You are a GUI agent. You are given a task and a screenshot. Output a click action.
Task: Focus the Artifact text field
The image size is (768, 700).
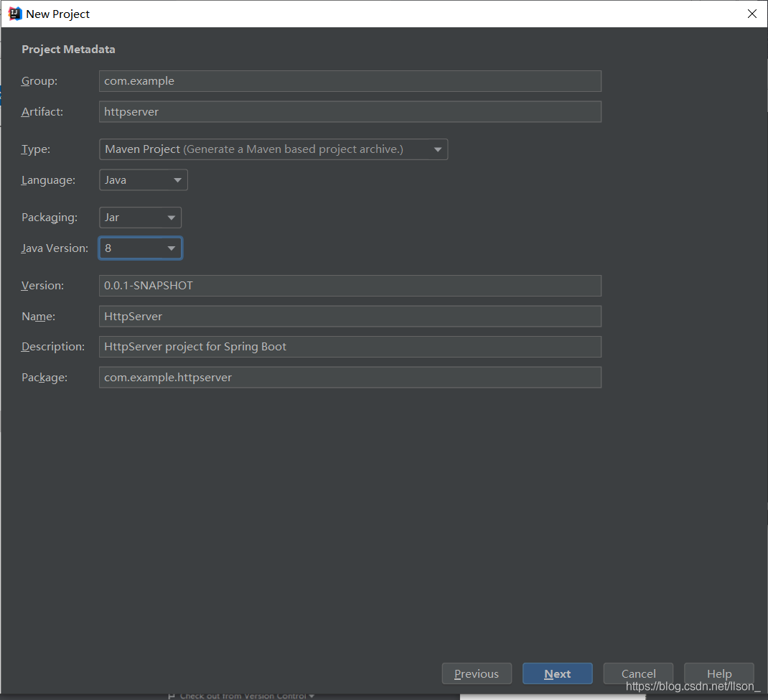(350, 112)
